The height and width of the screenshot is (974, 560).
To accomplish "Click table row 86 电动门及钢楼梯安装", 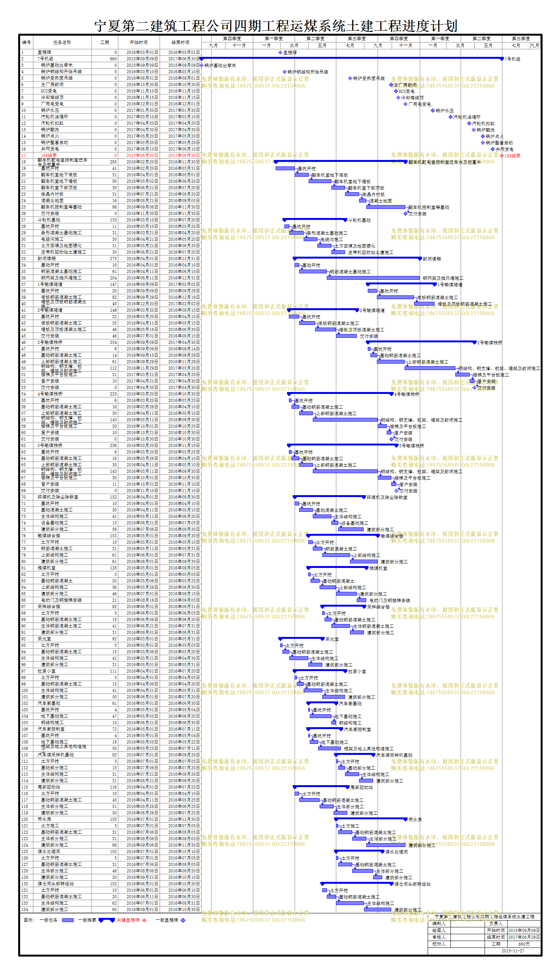I will (x=110, y=600).
